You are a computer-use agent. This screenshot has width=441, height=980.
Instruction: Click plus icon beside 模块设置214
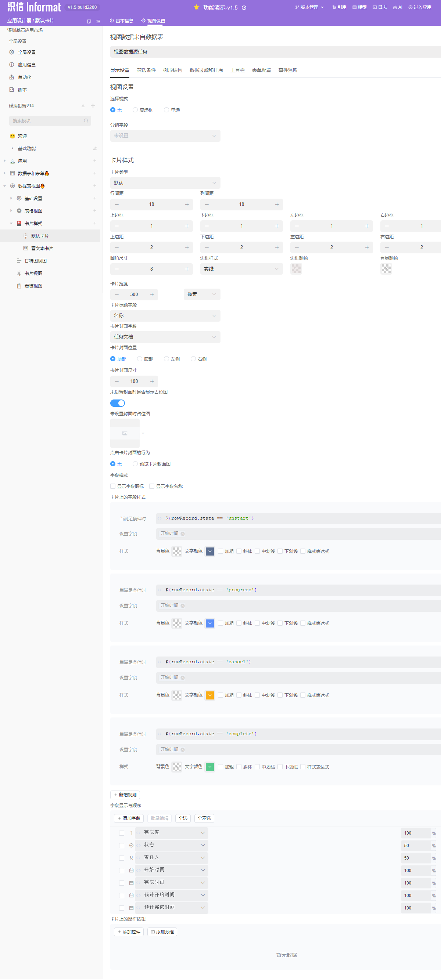point(93,106)
